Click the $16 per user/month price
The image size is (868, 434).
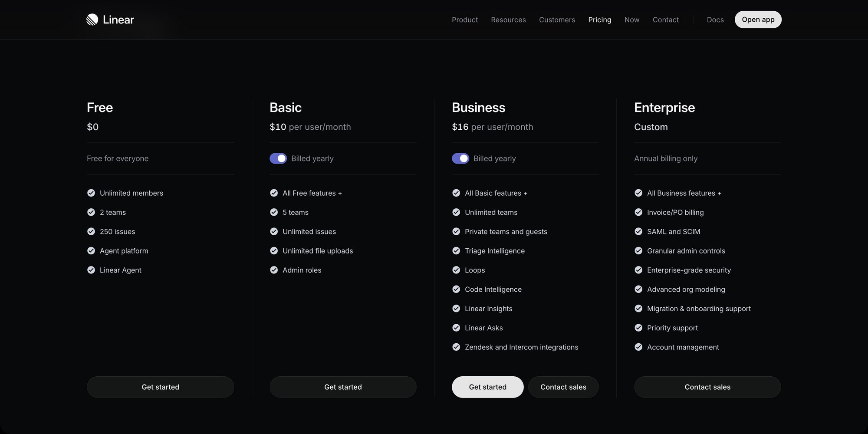493,127
